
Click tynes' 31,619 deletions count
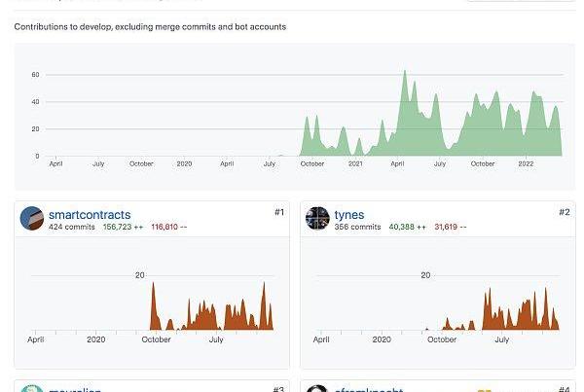point(450,228)
